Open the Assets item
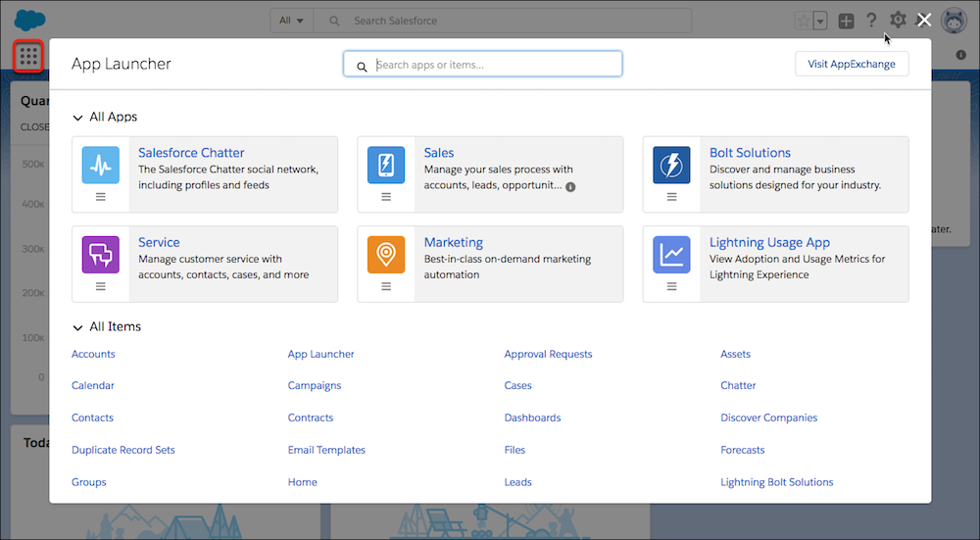 point(735,354)
